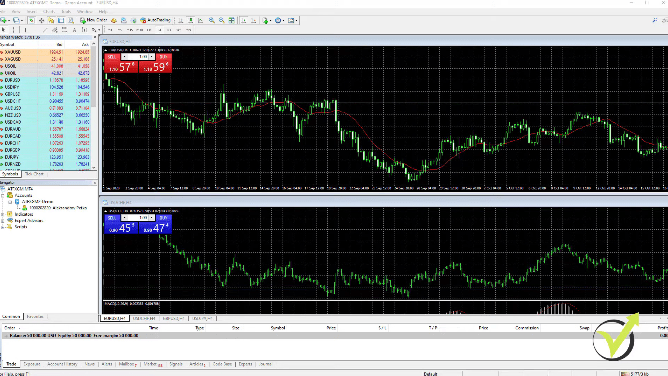
Task: Expand the Scripts node in Navigator
Action: (x=3, y=227)
